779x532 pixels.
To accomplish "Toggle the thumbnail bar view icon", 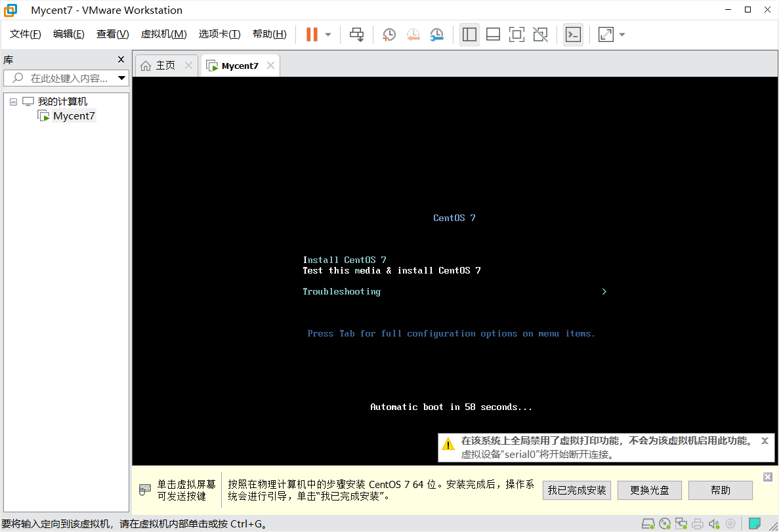I will [493, 34].
